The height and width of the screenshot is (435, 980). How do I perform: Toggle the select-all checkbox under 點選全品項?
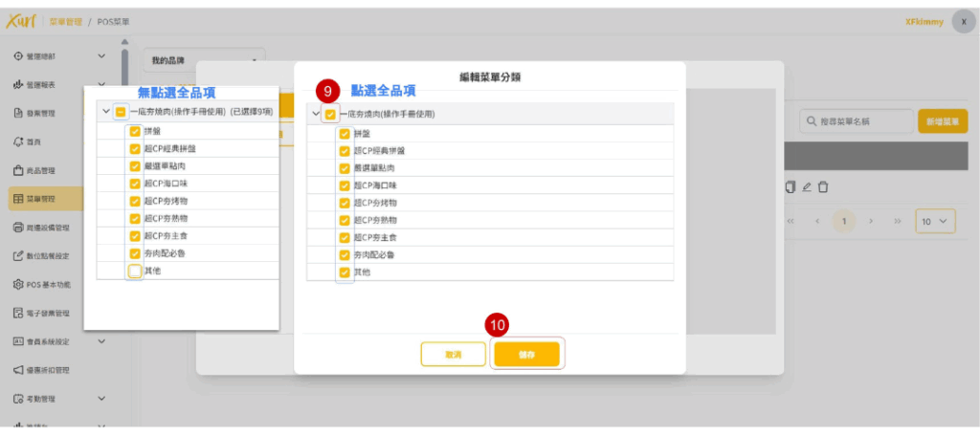(330, 114)
